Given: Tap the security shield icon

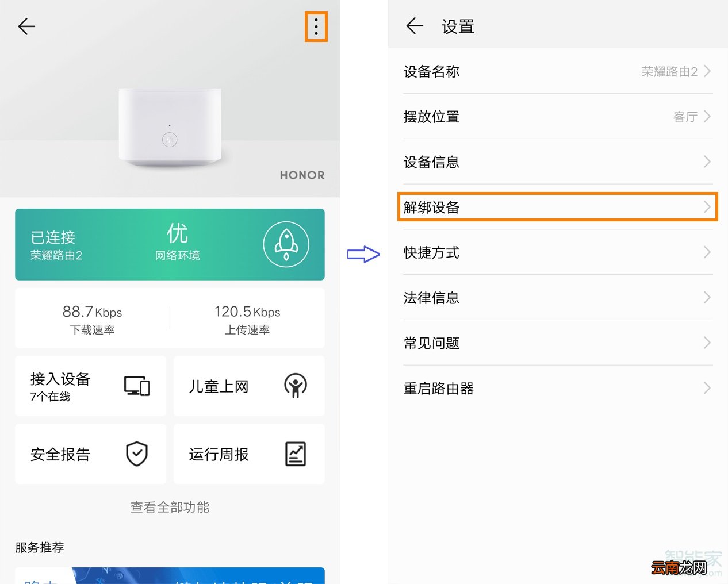Looking at the screenshot, I should (x=137, y=454).
